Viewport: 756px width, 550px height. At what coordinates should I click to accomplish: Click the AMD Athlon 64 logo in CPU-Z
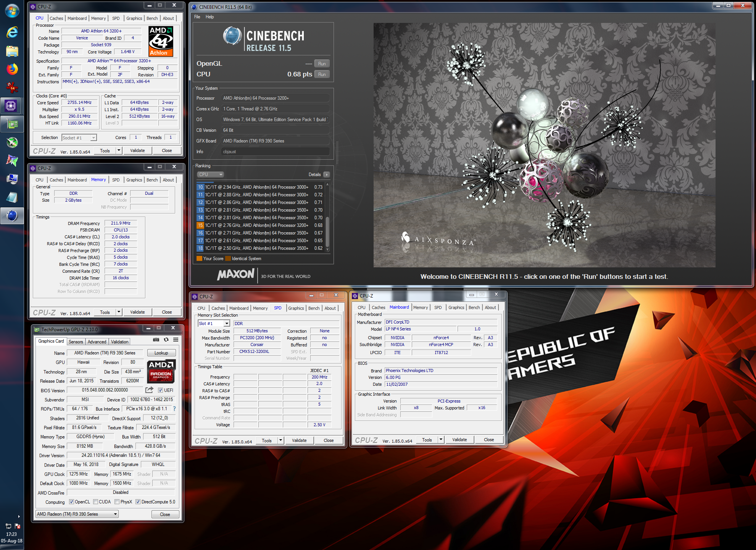[x=161, y=41]
